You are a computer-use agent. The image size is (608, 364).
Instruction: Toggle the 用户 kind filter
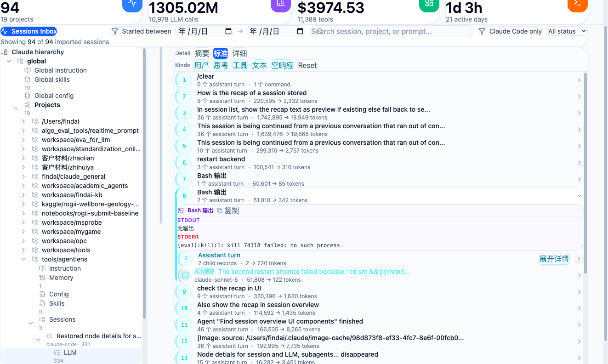coord(201,65)
